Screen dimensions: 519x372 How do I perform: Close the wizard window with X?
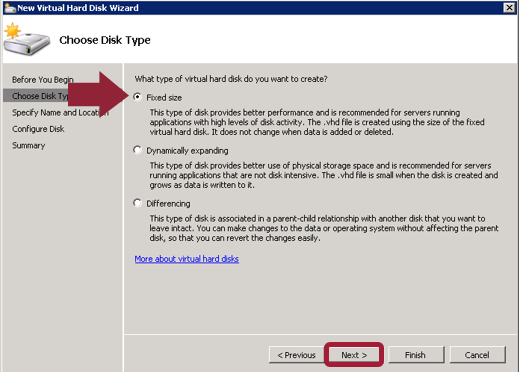click(509, 7)
